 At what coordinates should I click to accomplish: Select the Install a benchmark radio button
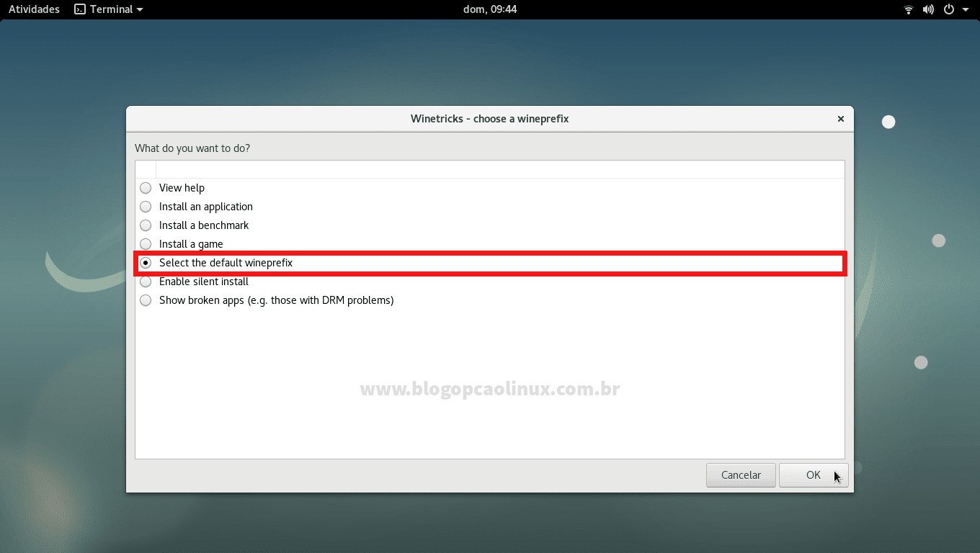coord(146,225)
